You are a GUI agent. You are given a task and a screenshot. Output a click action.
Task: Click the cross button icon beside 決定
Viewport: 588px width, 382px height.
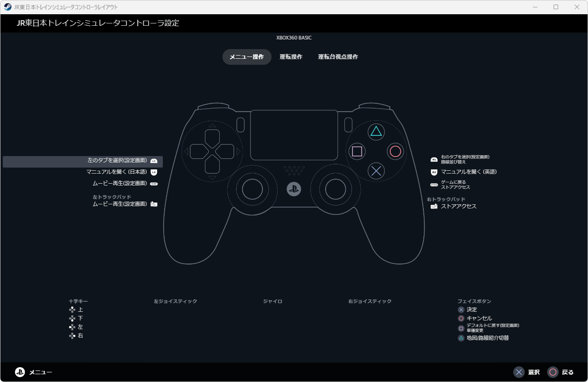tap(460, 309)
